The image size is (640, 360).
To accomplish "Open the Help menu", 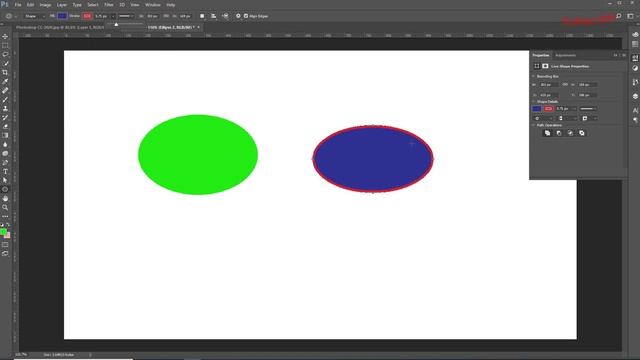I will click(x=171, y=5).
